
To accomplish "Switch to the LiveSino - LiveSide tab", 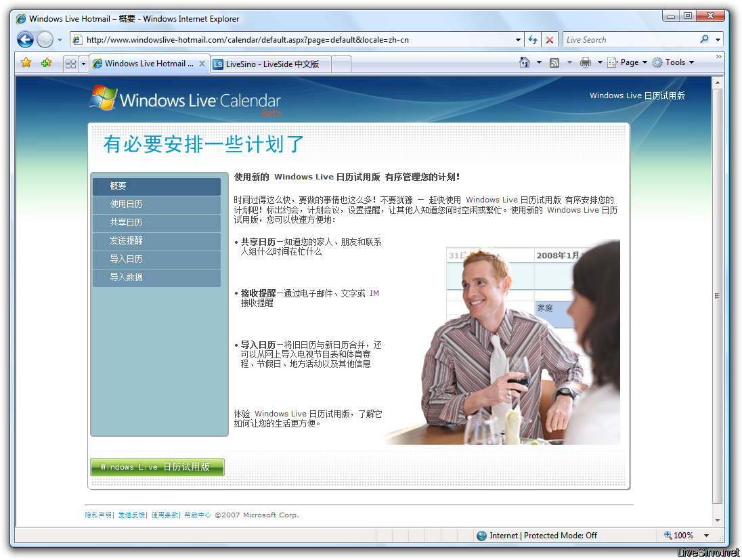I will click(269, 64).
